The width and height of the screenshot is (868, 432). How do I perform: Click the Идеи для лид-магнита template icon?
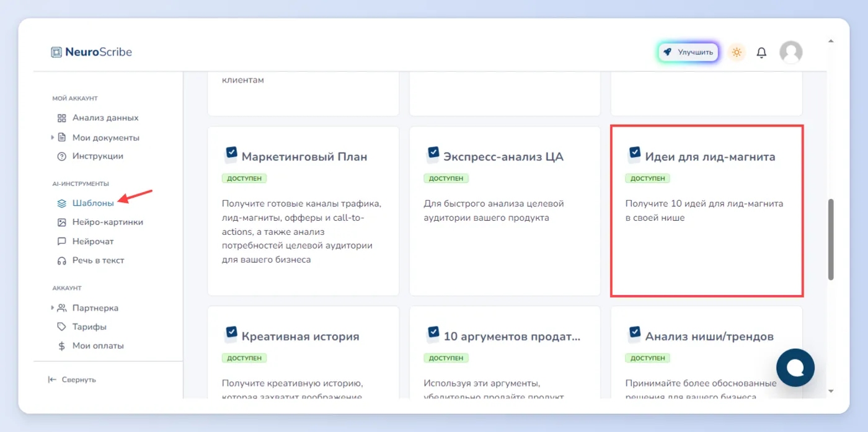tap(634, 155)
